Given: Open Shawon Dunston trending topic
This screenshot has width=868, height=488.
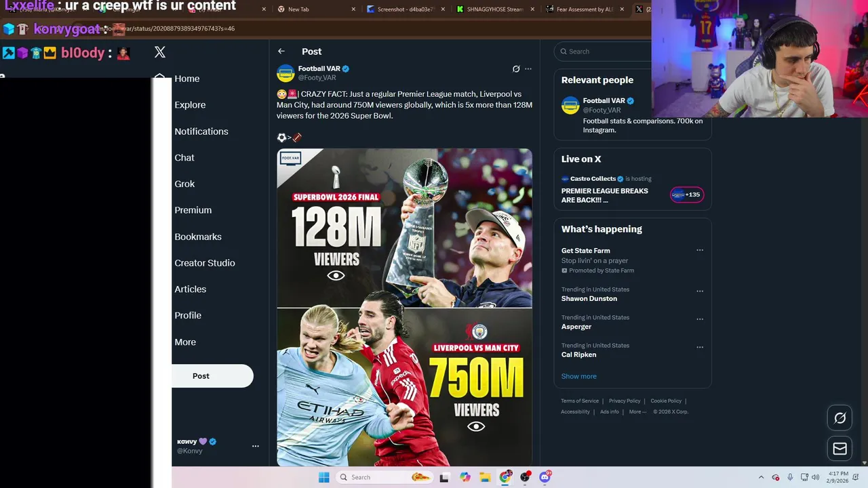Looking at the screenshot, I should (589, 299).
